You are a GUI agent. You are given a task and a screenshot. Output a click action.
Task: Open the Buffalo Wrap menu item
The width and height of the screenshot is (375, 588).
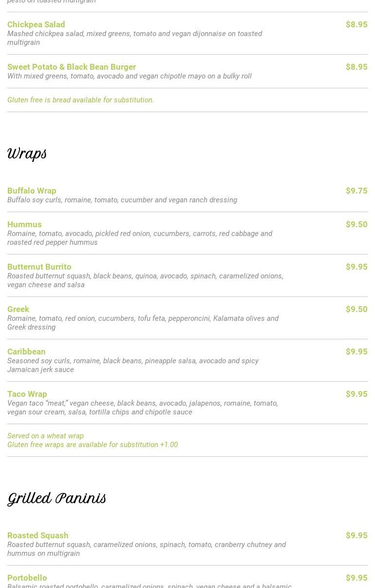tap(32, 191)
